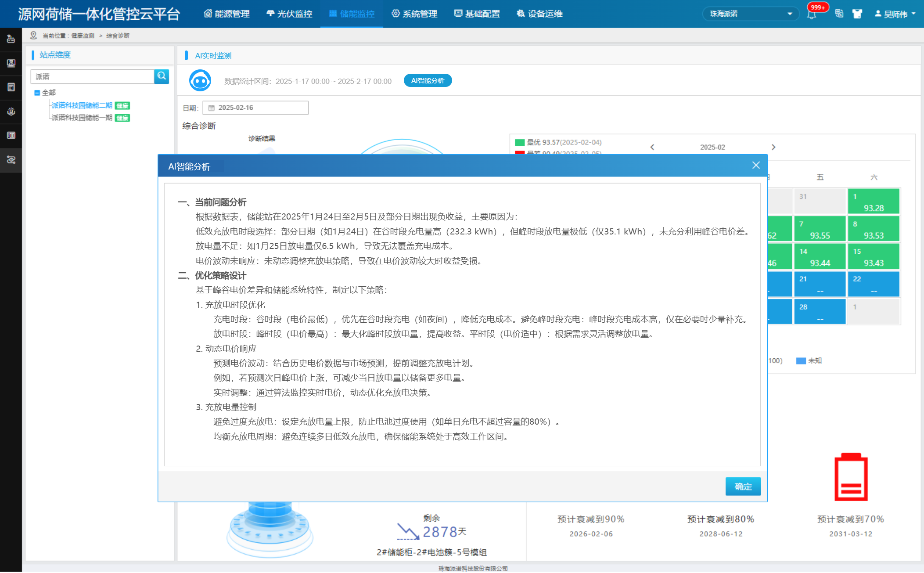Close the AI智能分析 dialog
The width and height of the screenshot is (924, 573).
(755, 166)
